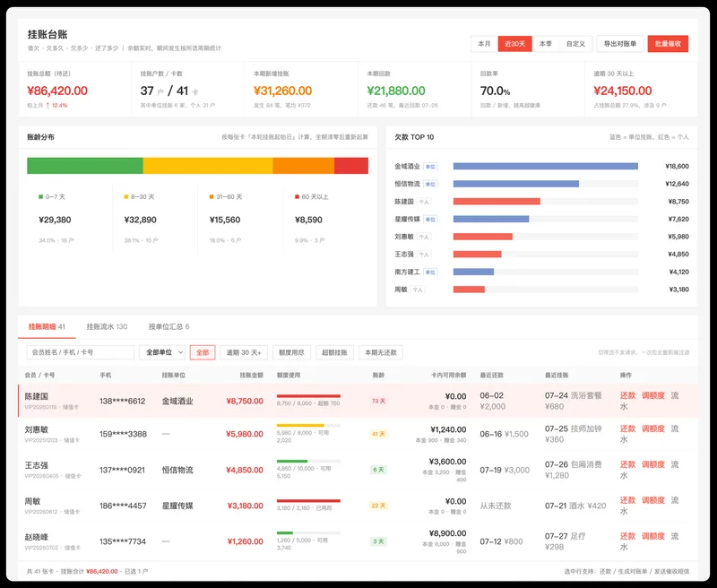This screenshot has width=717, height=588.
Task: Open the 挂账明细 tab
Action: [x=47, y=326]
